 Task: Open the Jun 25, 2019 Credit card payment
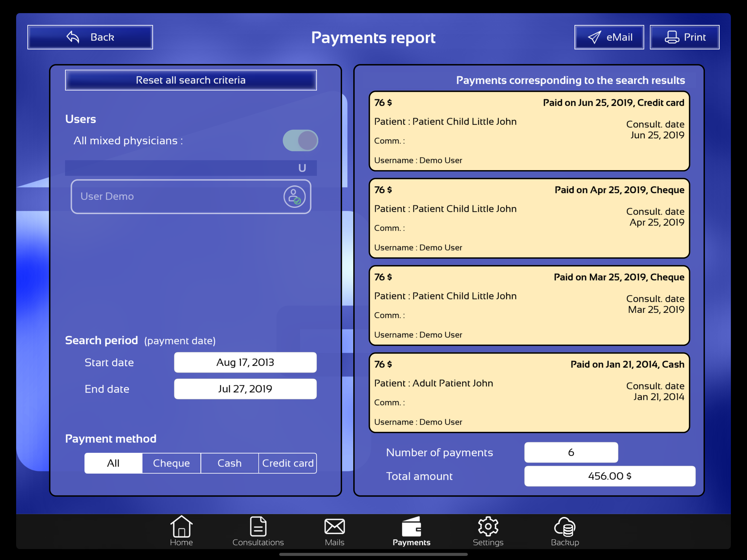[x=529, y=131]
